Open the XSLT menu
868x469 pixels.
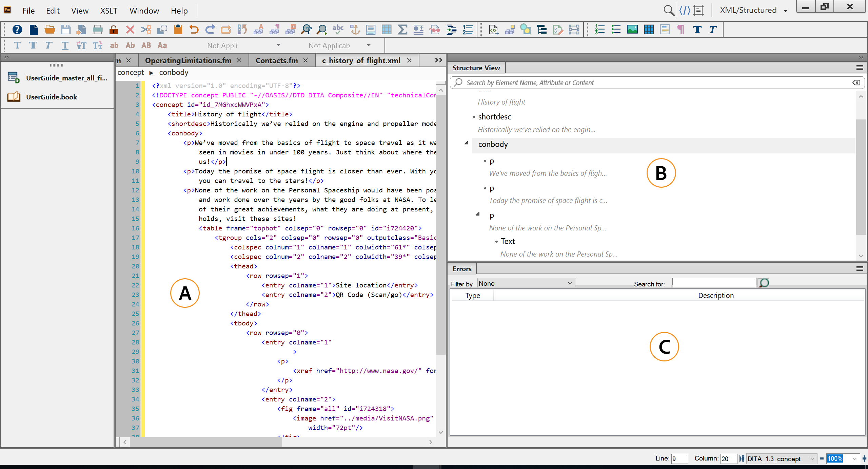click(108, 11)
